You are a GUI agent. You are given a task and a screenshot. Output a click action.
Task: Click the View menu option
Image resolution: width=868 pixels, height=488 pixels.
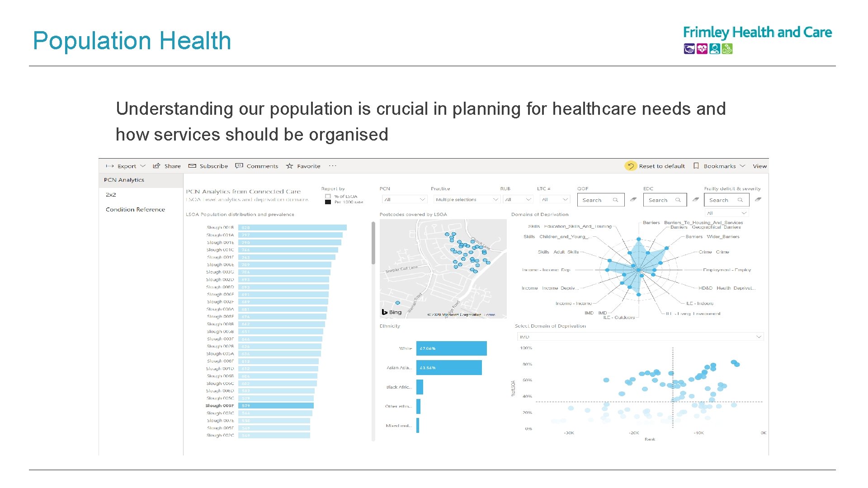(x=759, y=166)
